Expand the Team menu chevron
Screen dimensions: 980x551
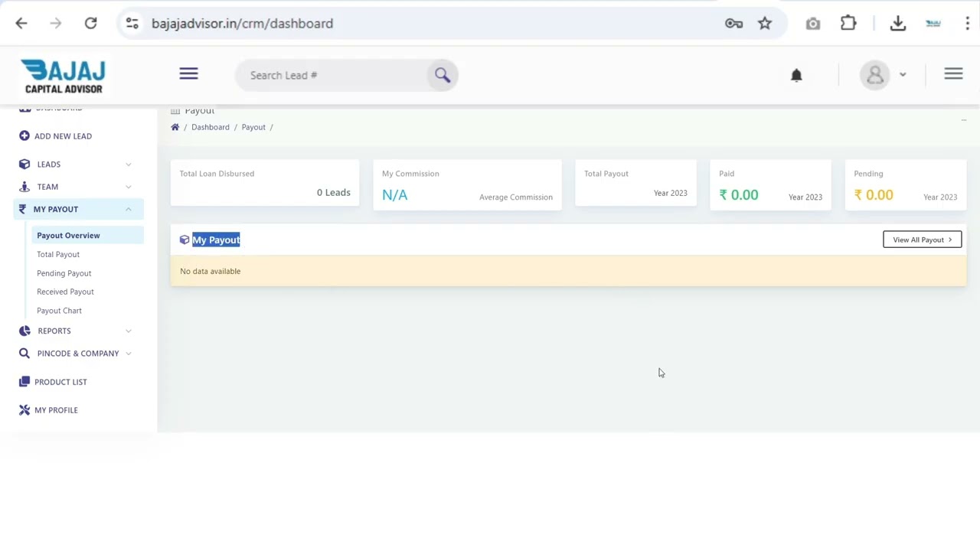(129, 187)
